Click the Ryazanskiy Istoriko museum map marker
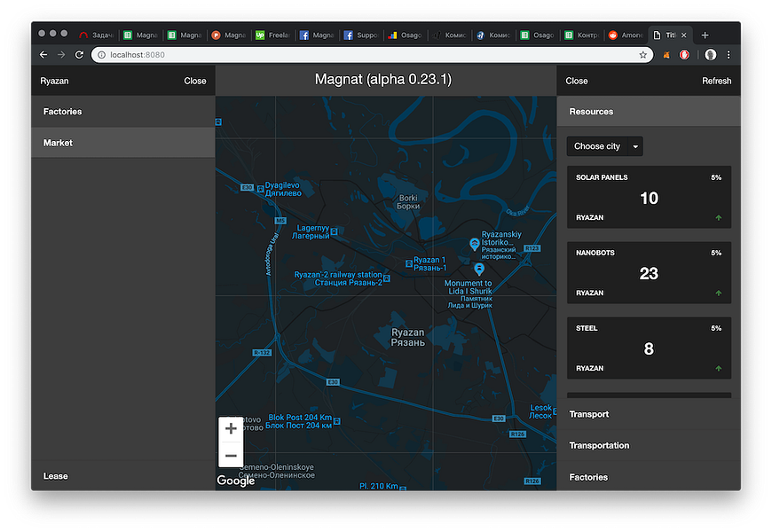Screen dimensions: 772x532 click(474, 244)
